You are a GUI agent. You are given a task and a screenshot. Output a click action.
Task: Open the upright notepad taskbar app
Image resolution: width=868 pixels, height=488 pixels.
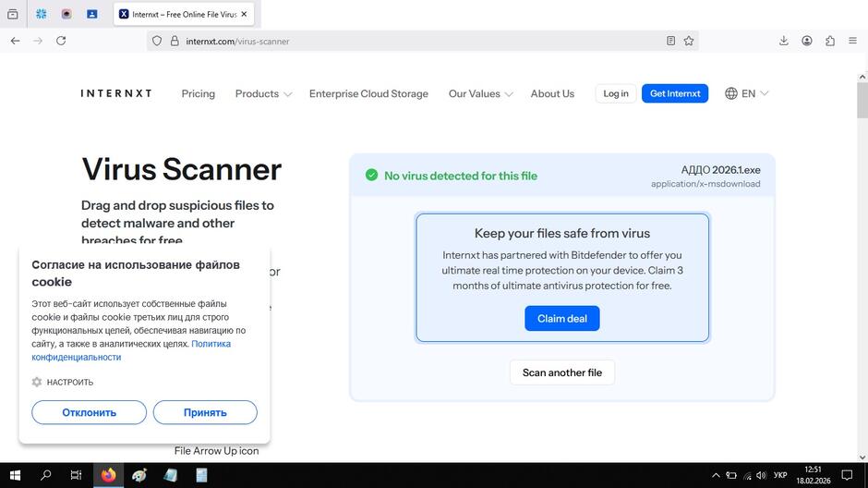201,475
